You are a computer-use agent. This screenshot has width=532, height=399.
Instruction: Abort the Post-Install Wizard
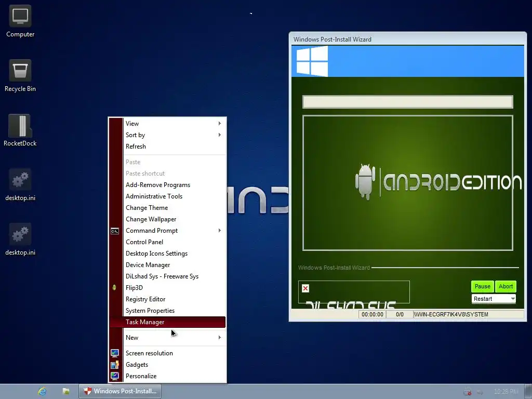506,286
